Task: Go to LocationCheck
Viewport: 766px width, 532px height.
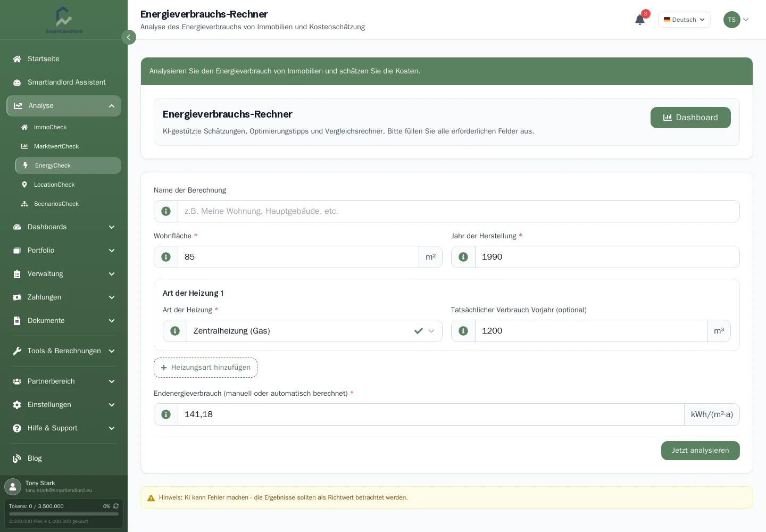Action: pyautogui.click(x=68, y=185)
